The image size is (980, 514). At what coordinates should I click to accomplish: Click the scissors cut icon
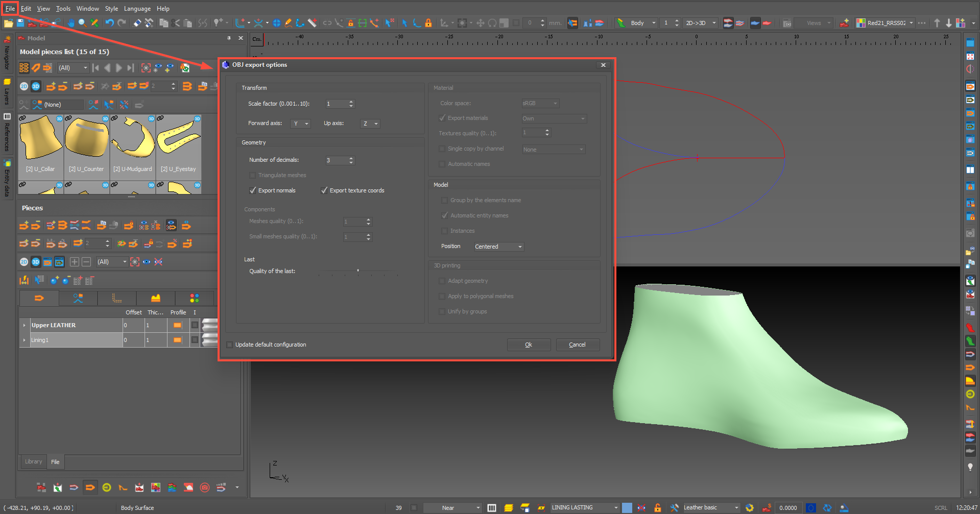176,23
